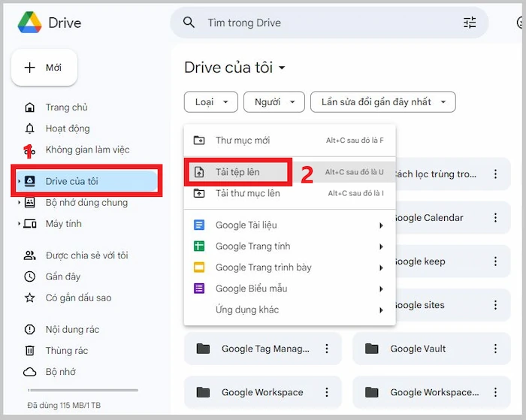Click the Google Trang trình bày slides icon
This screenshot has width=526, height=420.
point(199,267)
